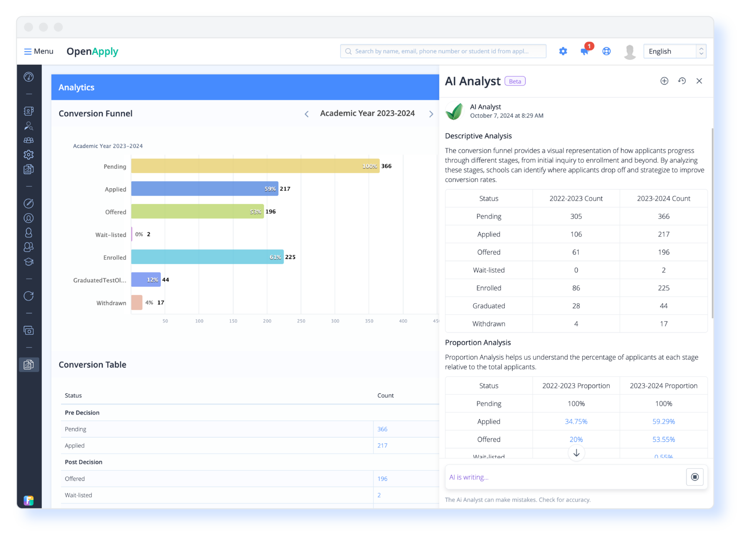Image resolution: width=756 pixels, height=551 pixels.
Task: Open notifications megaphone with red badge
Action: point(585,51)
